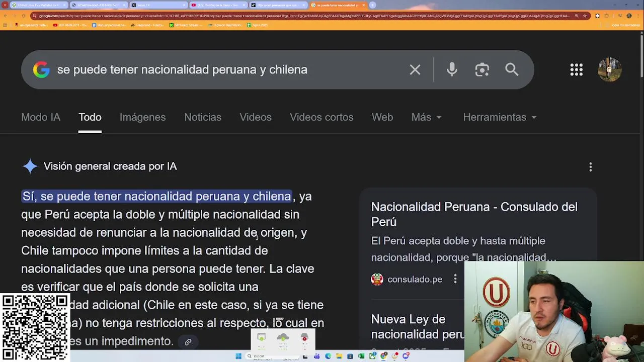Viewport: 644px width, 362px height.
Task: Select the Todo results tab
Action: tap(90, 117)
